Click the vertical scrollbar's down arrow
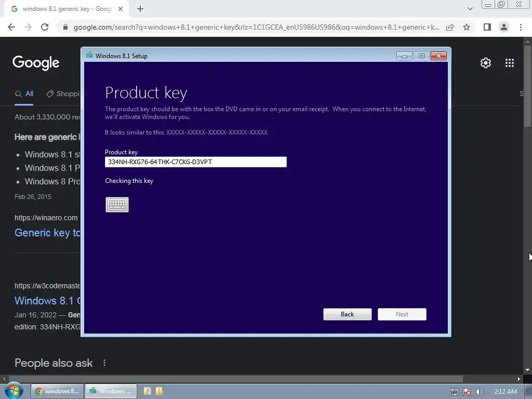Image resolution: width=532 pixels, height=399 pixels. click(528, 370)
